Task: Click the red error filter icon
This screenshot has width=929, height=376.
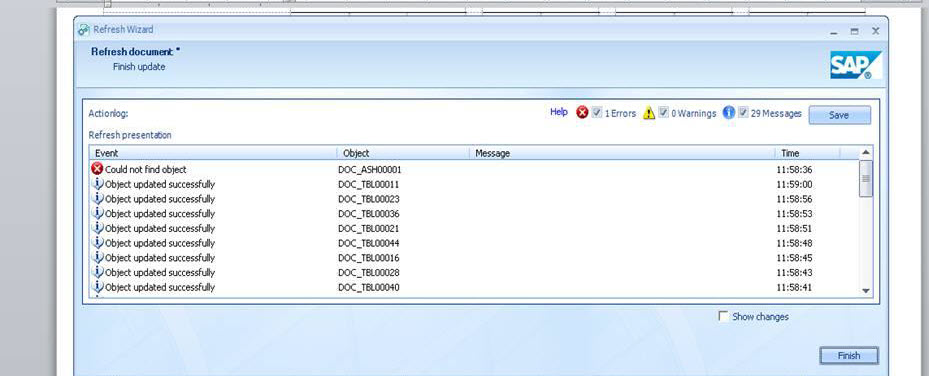Action: tap(582, 113)
